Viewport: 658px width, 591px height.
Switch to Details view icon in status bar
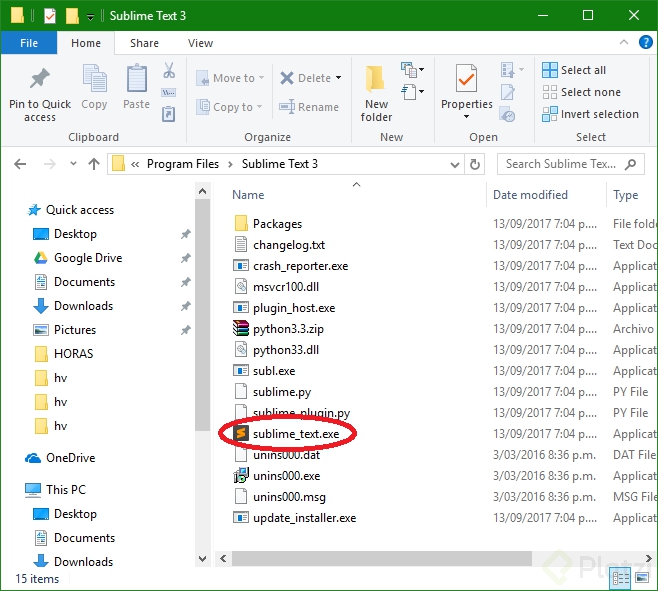point(621,579)
